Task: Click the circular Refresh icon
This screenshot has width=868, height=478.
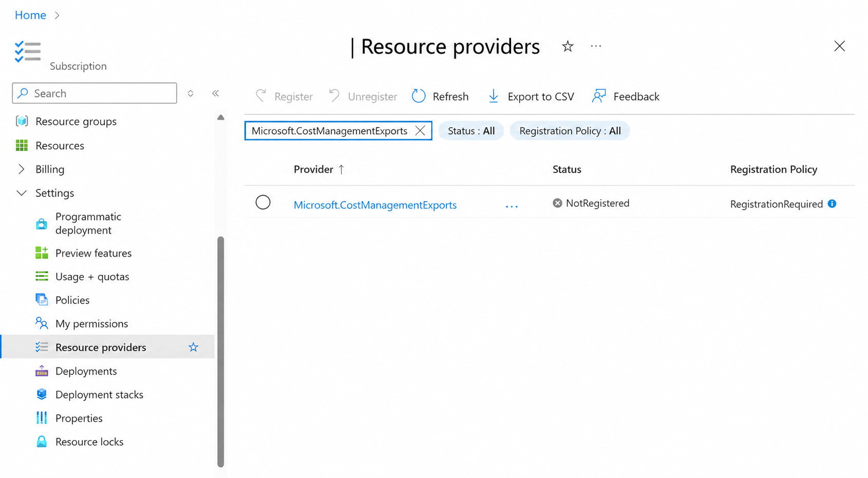Action: point(419,96)
